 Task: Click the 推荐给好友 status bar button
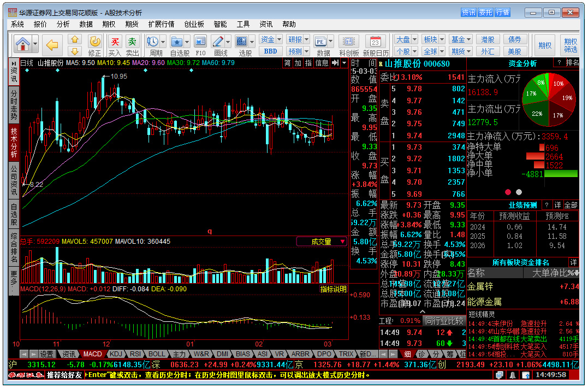tap(64, 375)
